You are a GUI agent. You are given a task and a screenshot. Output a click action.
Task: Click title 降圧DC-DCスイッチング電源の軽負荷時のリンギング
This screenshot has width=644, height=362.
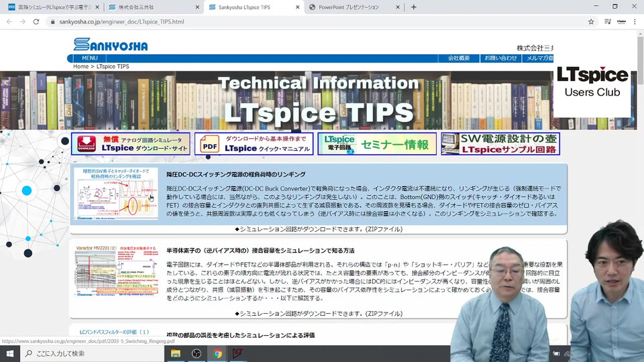235,174
